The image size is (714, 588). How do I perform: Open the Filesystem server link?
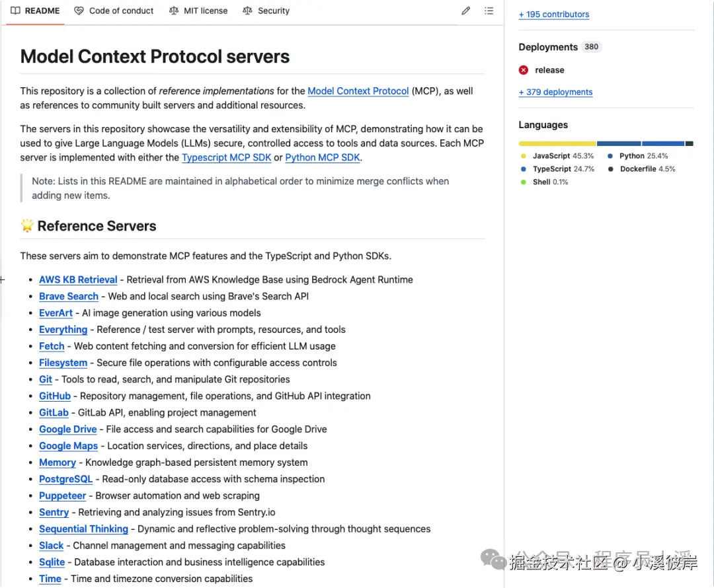point(63,363)
